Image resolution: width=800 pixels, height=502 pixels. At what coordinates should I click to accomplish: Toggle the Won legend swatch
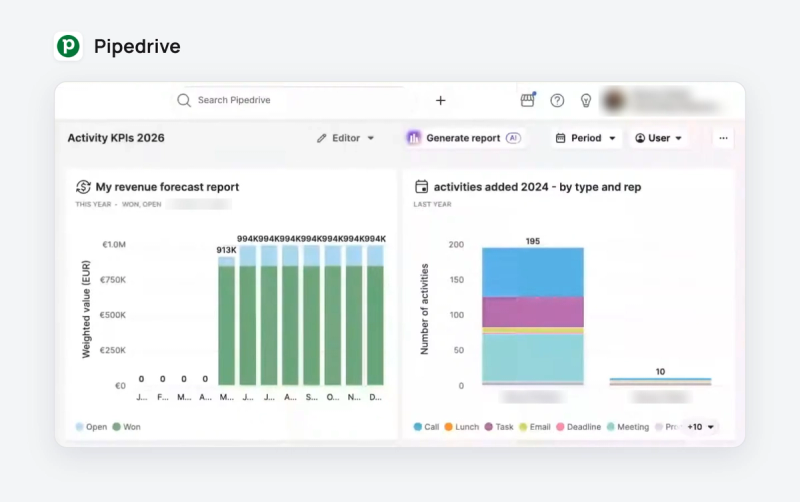click(116, 427)
